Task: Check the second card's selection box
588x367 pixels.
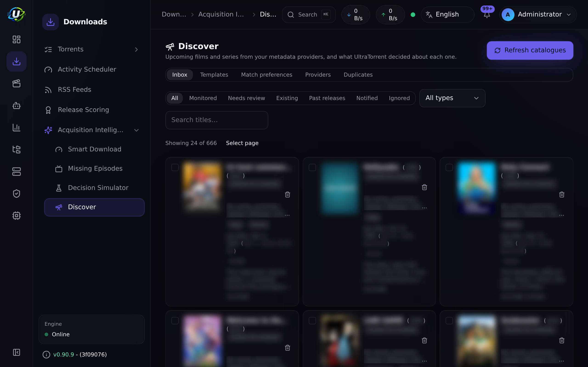Action: (312, 167)
